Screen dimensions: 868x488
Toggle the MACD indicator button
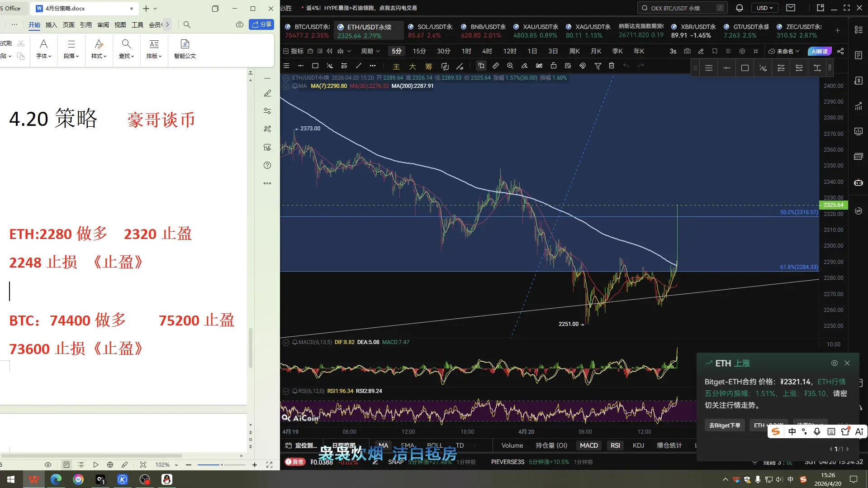pyautogui.click(x=589, y=445)
